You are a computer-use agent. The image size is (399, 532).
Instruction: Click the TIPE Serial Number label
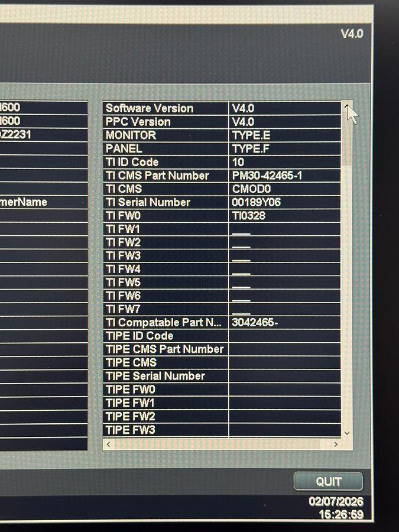[x=155, y=376]
